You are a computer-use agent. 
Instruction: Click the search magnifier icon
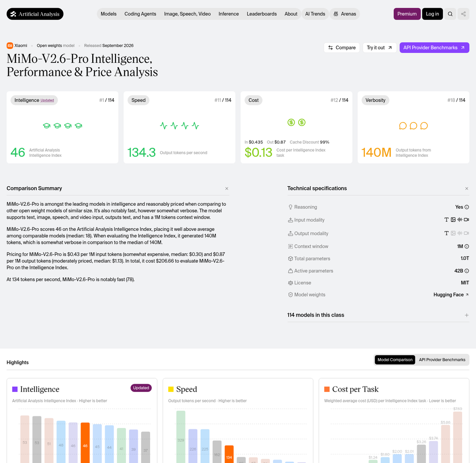click(x=450, y=14)
